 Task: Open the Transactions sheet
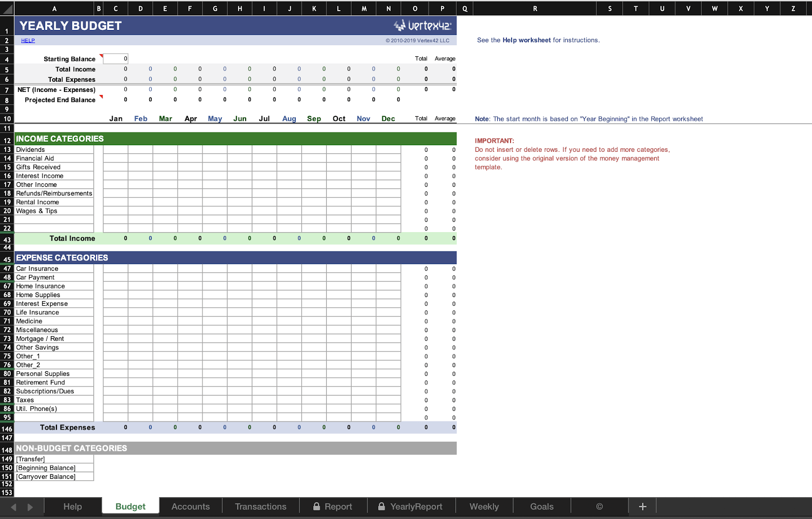point(260,506)
